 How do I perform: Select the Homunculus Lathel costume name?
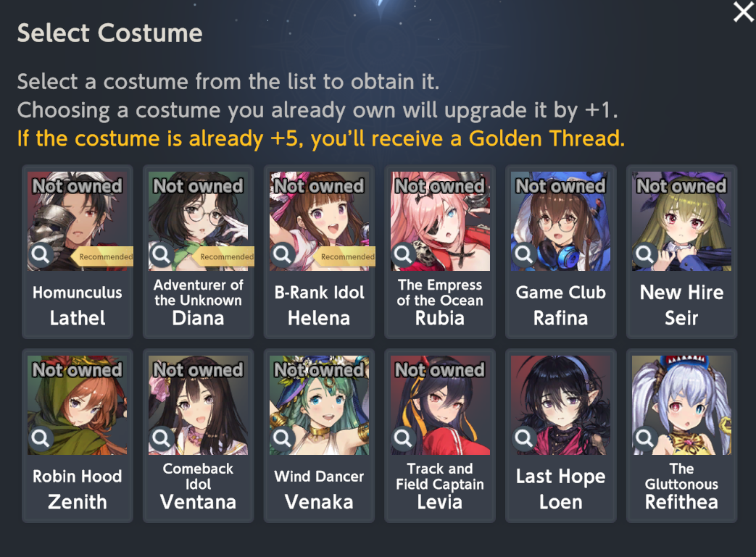77,305
